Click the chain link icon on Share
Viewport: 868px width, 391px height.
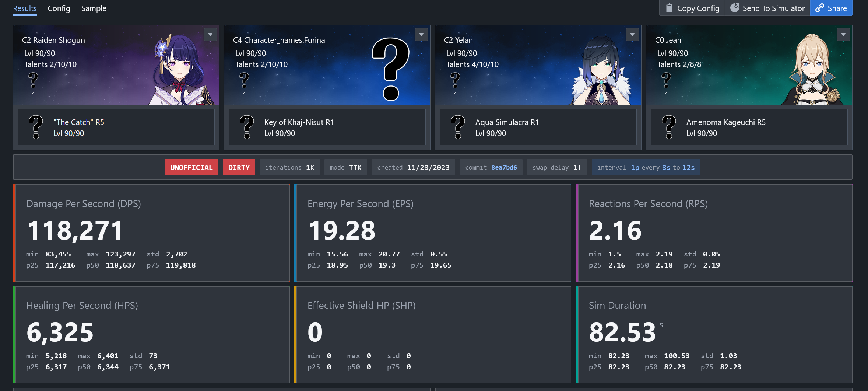coord(819,8)
